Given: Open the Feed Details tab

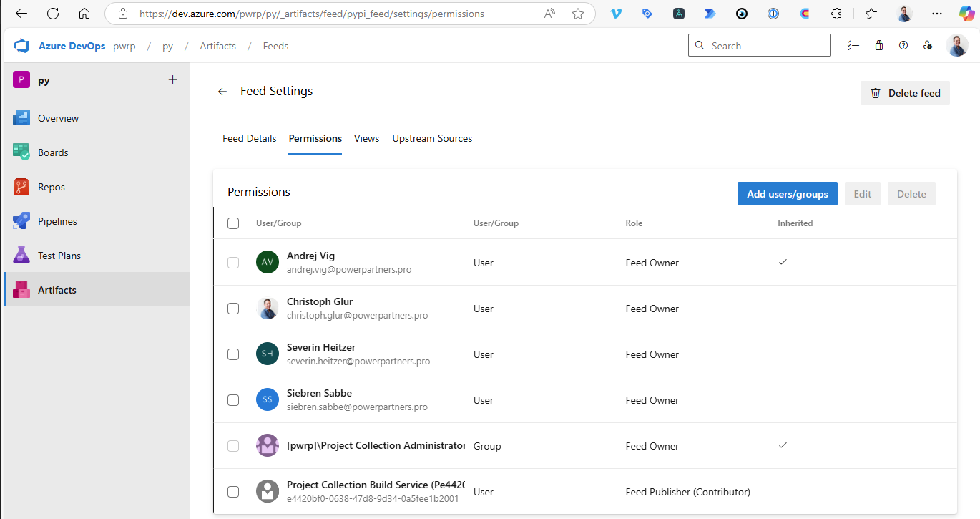Looking at the screenshot, I should [250, 138].
